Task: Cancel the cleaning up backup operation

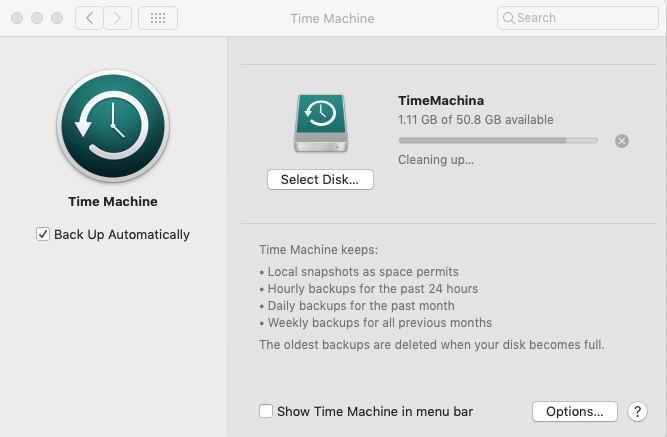Action: 621,141
